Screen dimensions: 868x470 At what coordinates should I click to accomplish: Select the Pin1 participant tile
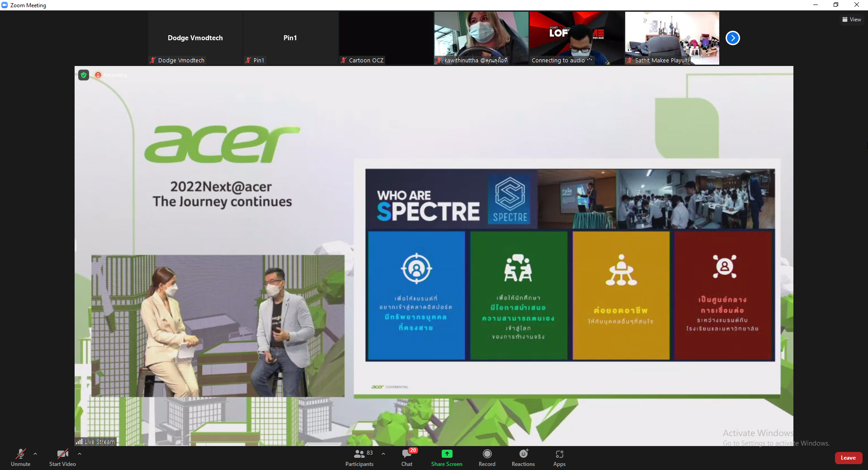pos(291,38)
